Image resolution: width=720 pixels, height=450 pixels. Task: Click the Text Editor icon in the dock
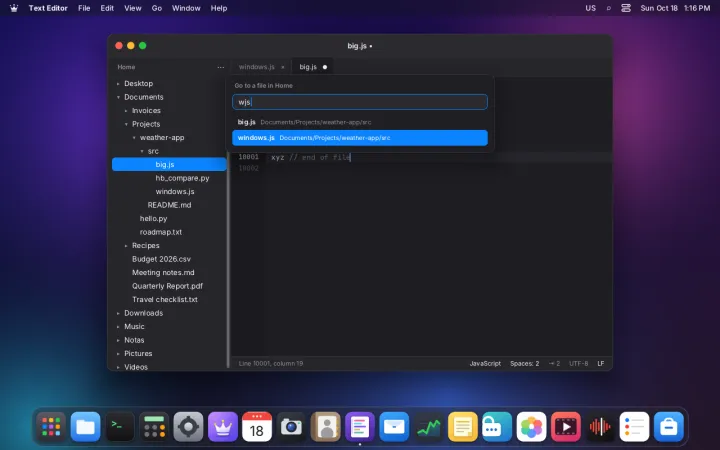360,427
